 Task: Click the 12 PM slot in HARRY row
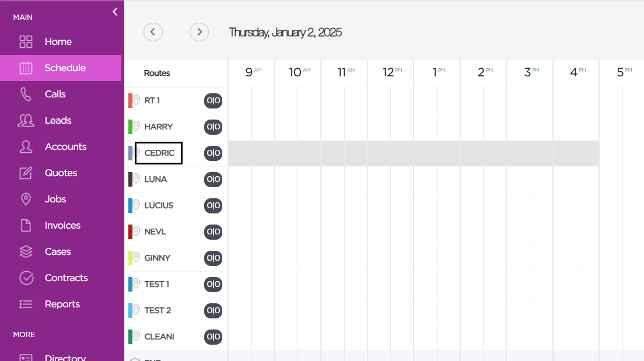[390, 127]
